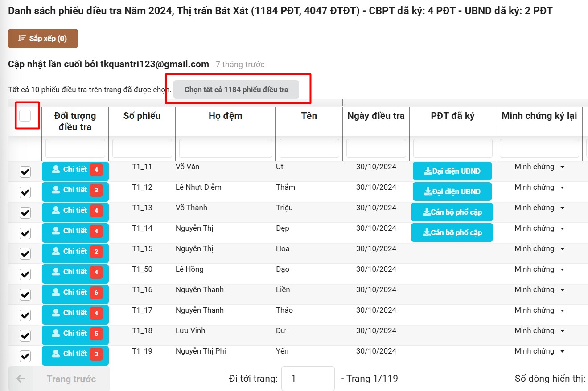
Task: Click left arrow icon next to Trang trước
Action: tap(21, 379)
